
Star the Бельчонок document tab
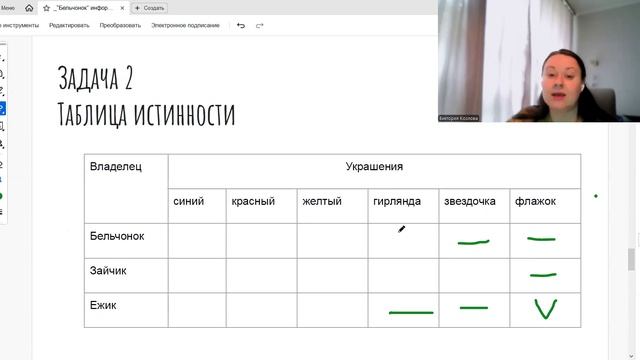point(47,8)
